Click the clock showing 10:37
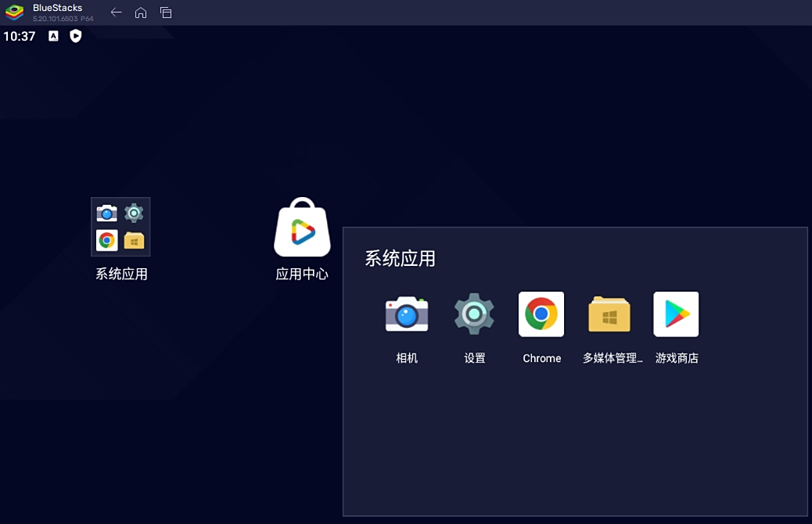Viewport: 812px width, 524px height. pos(19,35)
